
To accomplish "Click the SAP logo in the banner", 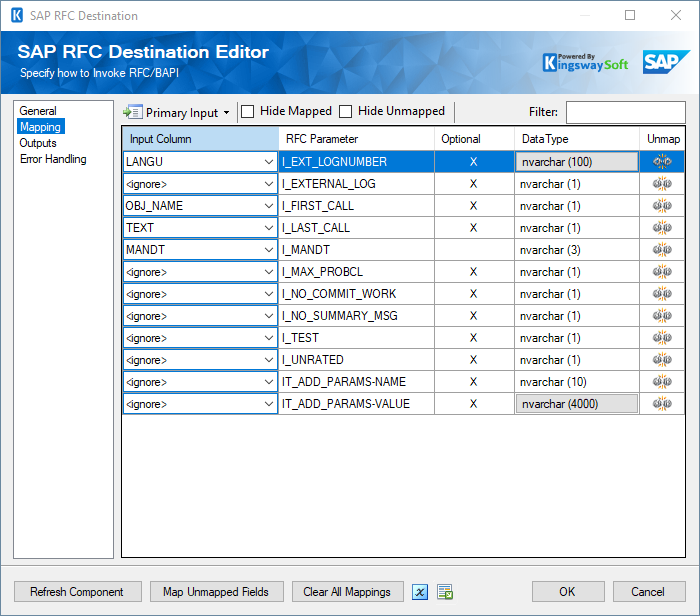I will (666, 62).
